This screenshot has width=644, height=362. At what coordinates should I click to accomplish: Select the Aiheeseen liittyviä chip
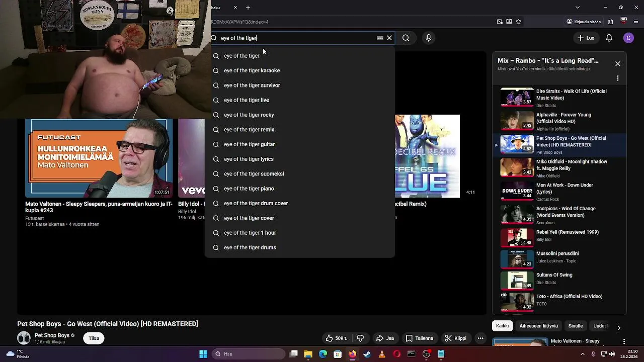(538, 326)
